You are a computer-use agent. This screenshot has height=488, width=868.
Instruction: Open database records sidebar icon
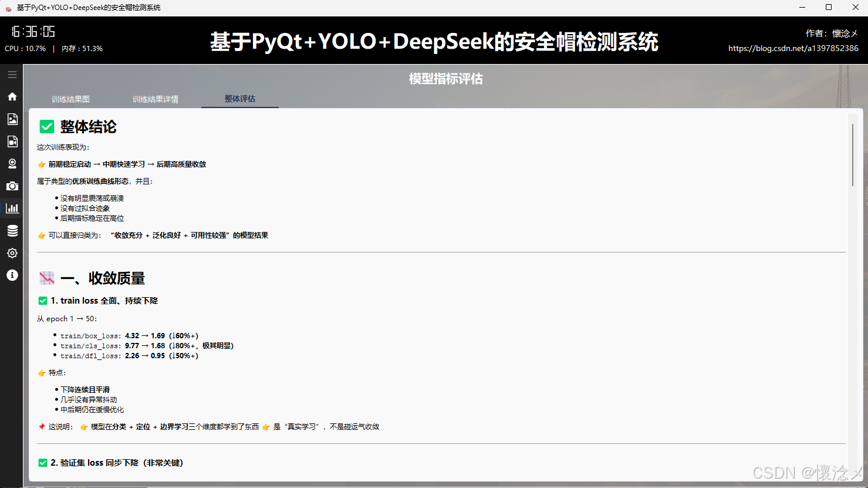click(x=12, y=231)
